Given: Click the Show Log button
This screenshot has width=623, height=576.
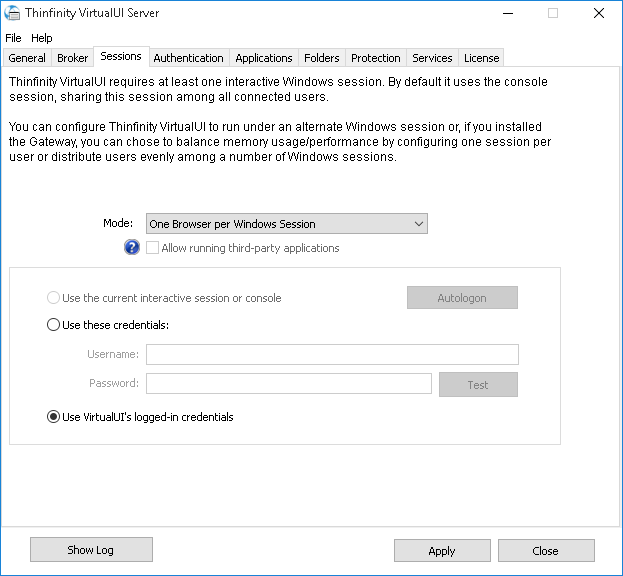Looking at the screenshot, I should tap(91, 550).
